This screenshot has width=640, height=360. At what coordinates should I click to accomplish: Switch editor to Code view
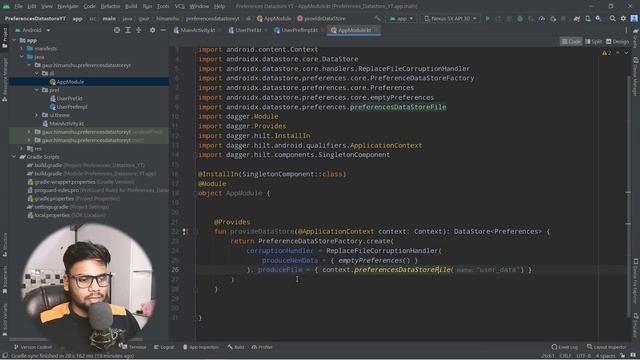click(x=571, y=42)
